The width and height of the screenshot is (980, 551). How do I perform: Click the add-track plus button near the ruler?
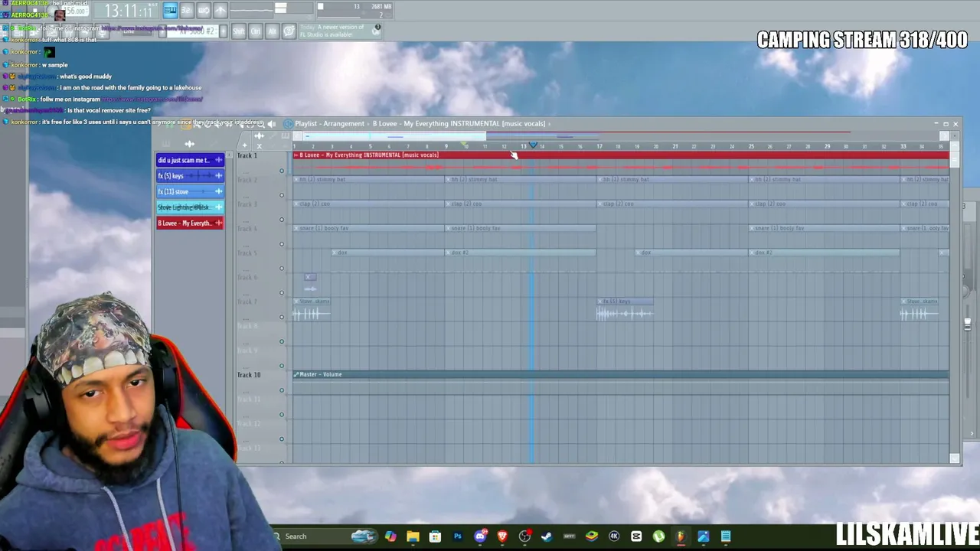pos(245,145)
